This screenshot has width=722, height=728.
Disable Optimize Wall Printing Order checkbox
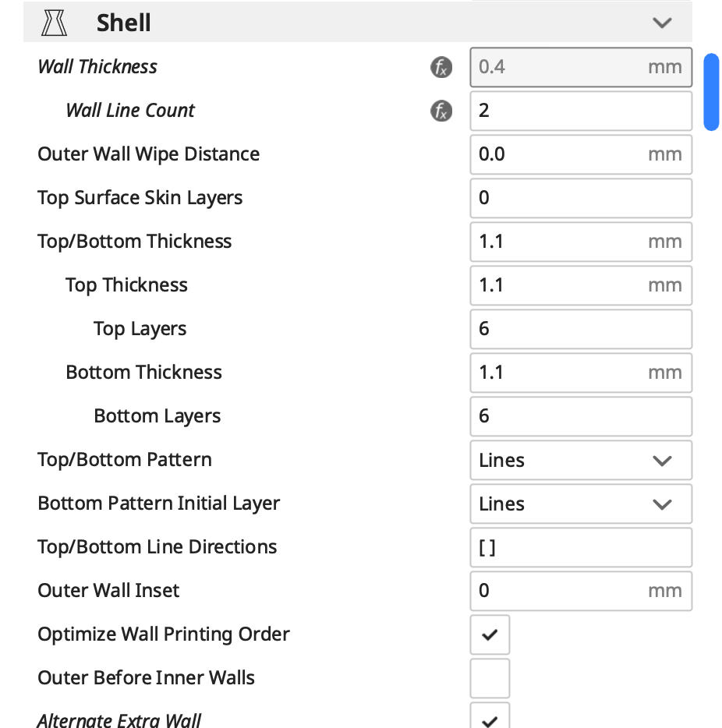point(490,634)
